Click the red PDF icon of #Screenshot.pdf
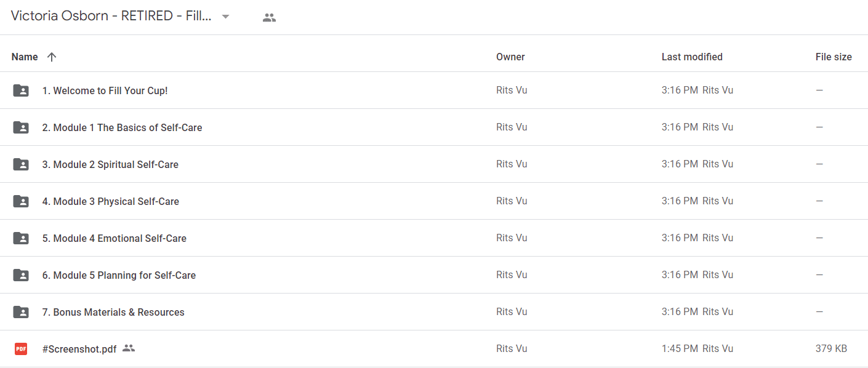Screen dimensions: 868x368 [x=21, y=349]
